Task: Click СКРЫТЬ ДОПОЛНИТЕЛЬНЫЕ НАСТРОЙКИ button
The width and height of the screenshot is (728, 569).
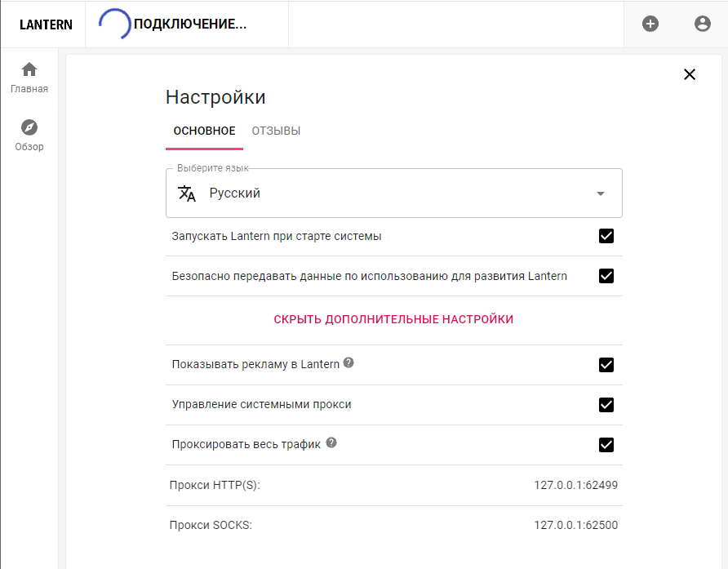Action: (394, 319)
